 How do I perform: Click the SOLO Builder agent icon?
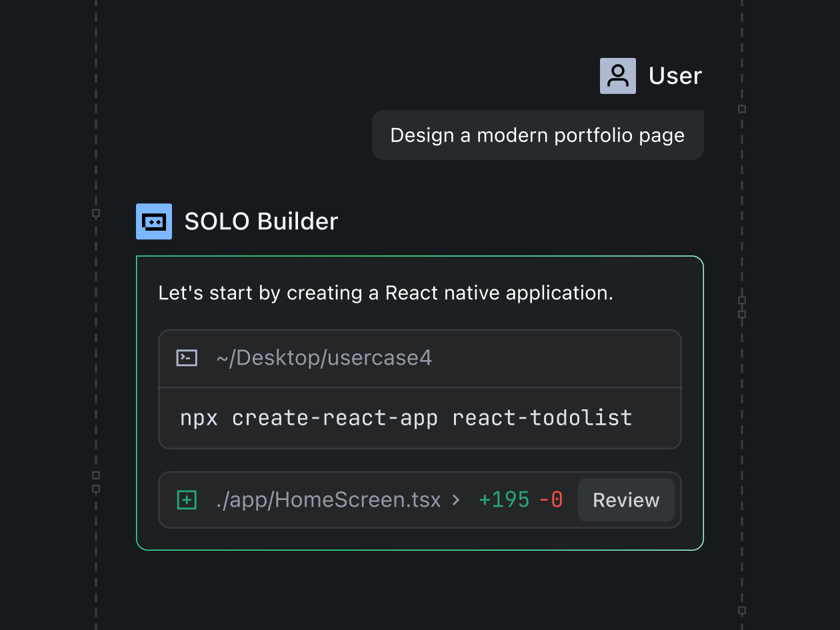[154, 221]
